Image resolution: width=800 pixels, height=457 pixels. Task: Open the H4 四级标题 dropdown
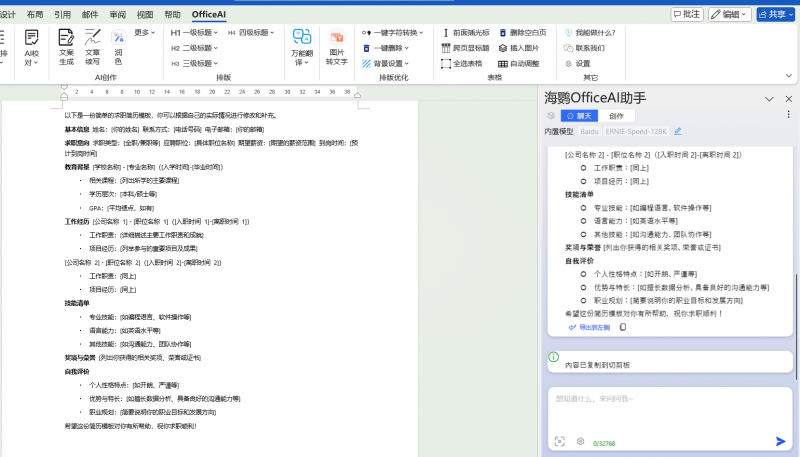(251, 33)
